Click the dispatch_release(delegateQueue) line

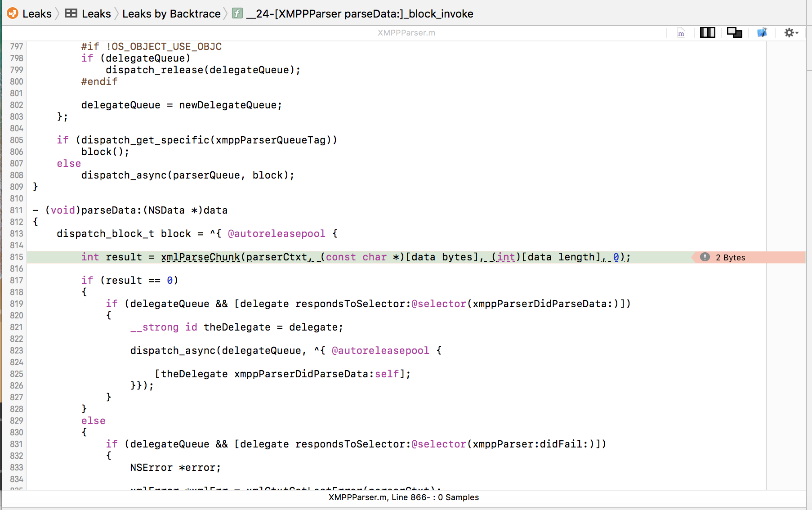[x=203, y=70]
